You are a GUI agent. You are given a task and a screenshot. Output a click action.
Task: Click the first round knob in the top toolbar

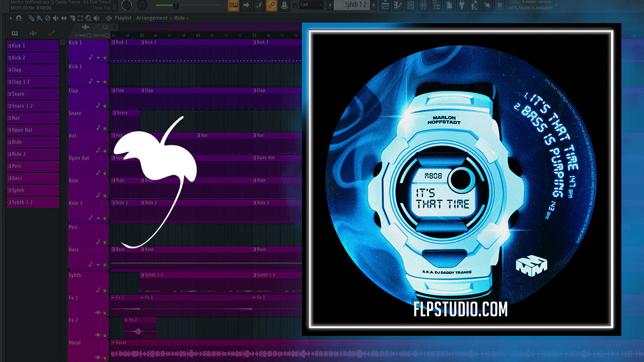click(127, 5)
